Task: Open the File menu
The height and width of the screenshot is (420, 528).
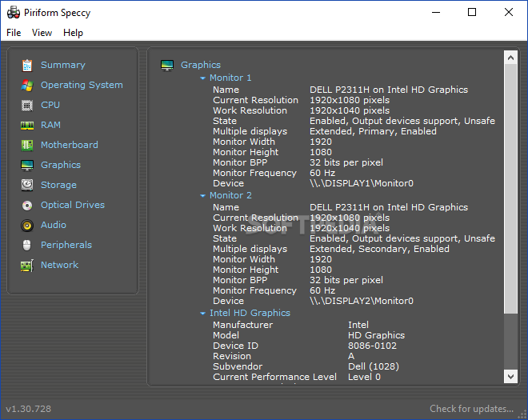Action: tap(14, 33)
